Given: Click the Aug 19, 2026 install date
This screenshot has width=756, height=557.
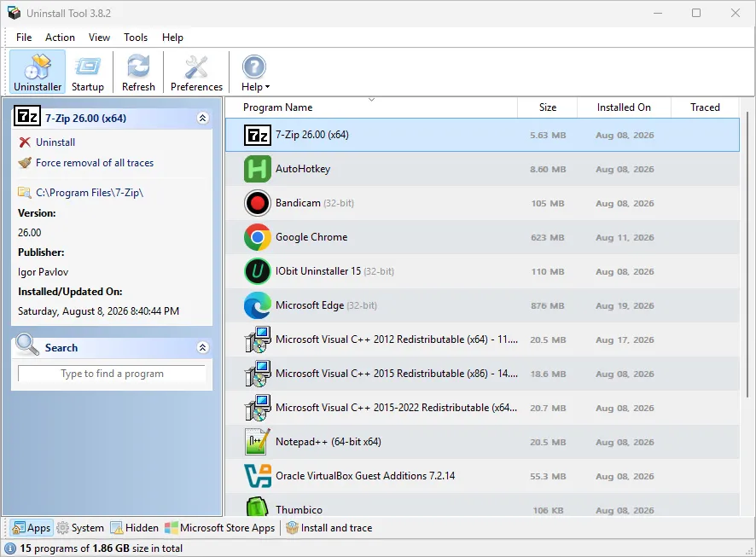Looking at the screenshot, I should pos(625,306).
